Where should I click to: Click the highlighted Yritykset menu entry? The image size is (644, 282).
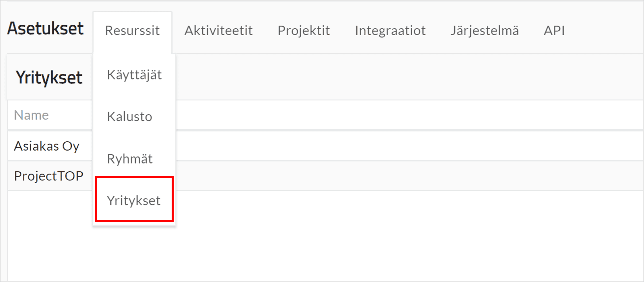click(x=134, y=200)
